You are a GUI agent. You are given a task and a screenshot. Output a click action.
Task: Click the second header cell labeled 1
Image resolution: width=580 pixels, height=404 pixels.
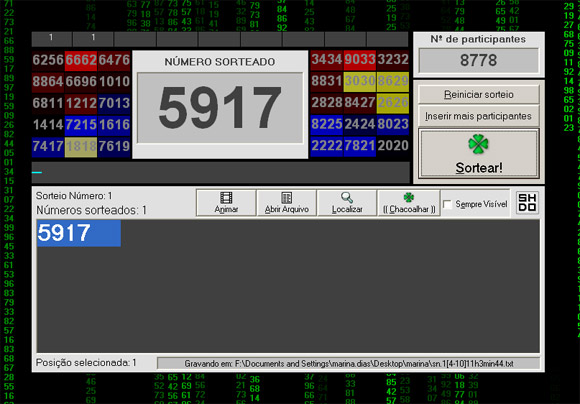(93, 38)
